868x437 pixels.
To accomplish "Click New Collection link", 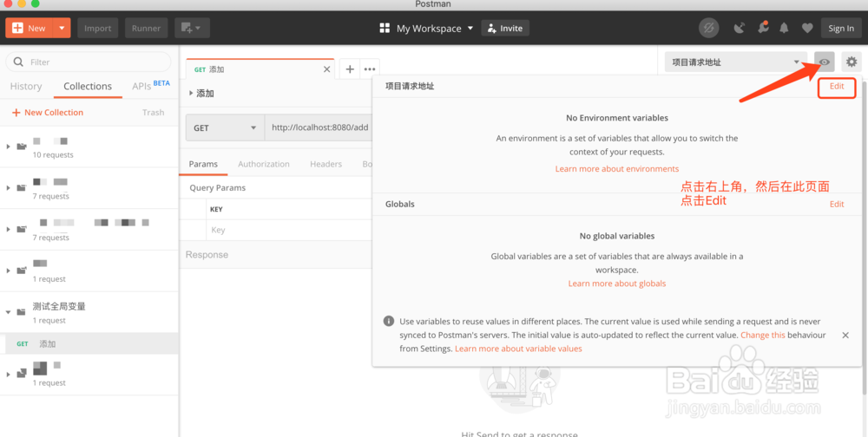I will click(x=48, y=113).
